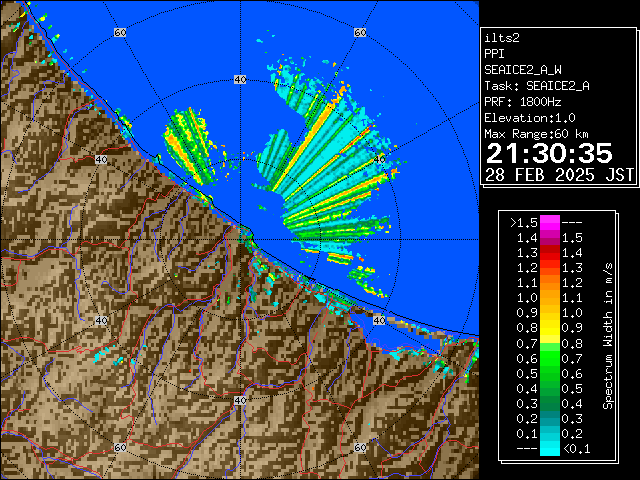The width and height of the screenshot is (640, 480).
Task: Click the left-column '1.0' legend value
Action: point(527,298)
